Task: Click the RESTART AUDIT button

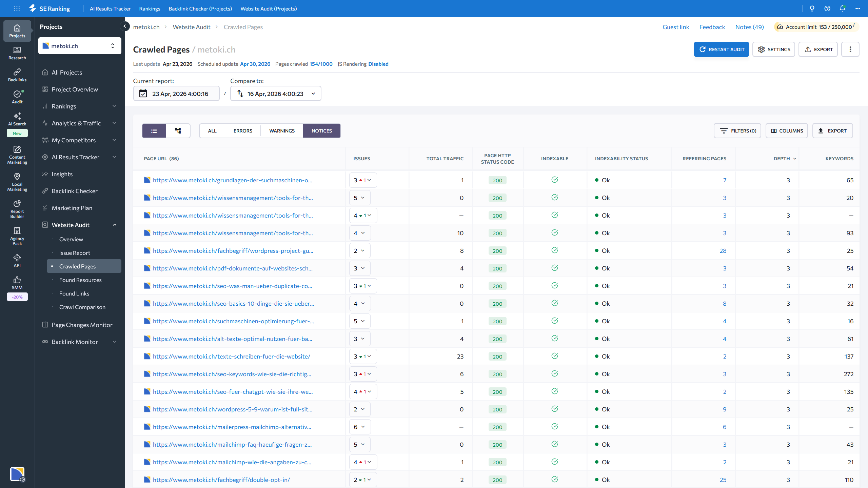Action: (721, 49)
